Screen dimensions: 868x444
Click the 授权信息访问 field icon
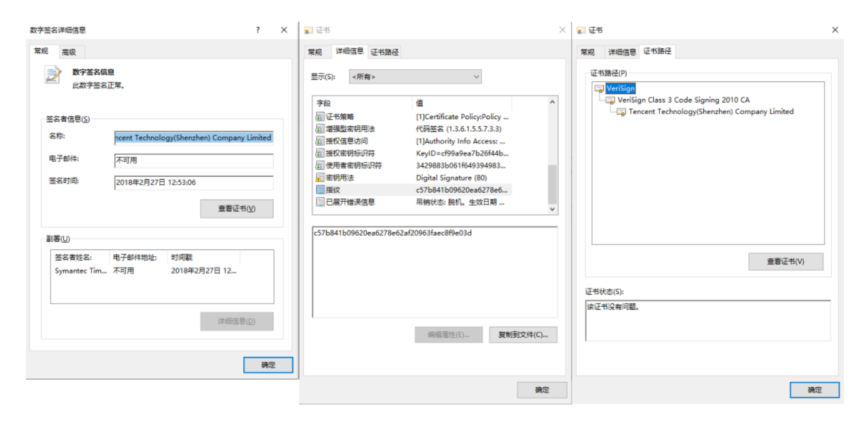[x=320, y=141]
